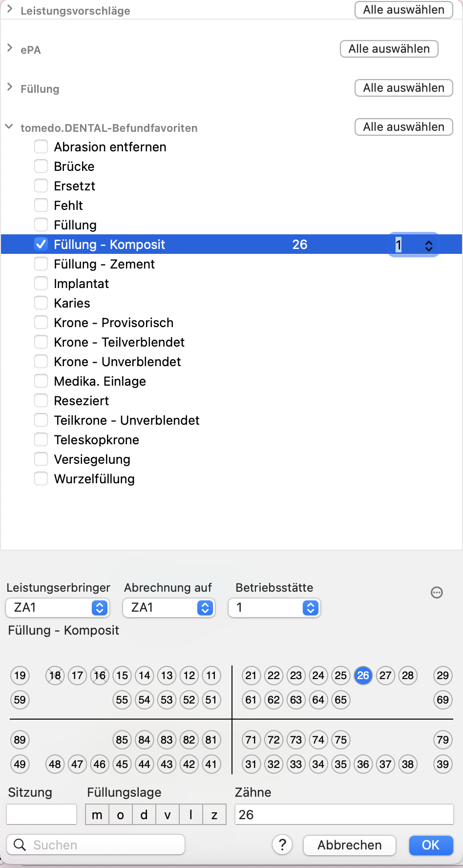463x868 pixels.
Task: Open the Betriebsstätte dropdown
Action: [274, 608]
